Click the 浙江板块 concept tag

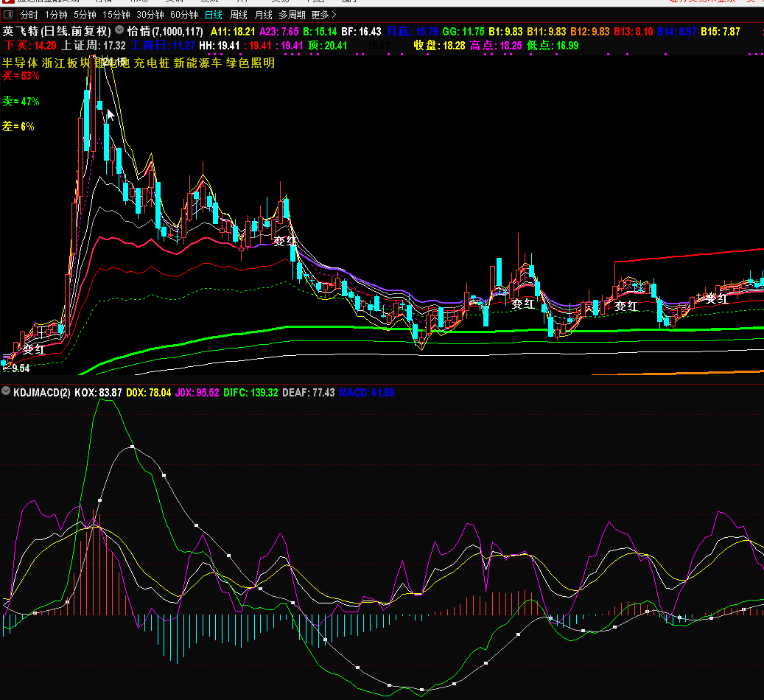point(66,63)
